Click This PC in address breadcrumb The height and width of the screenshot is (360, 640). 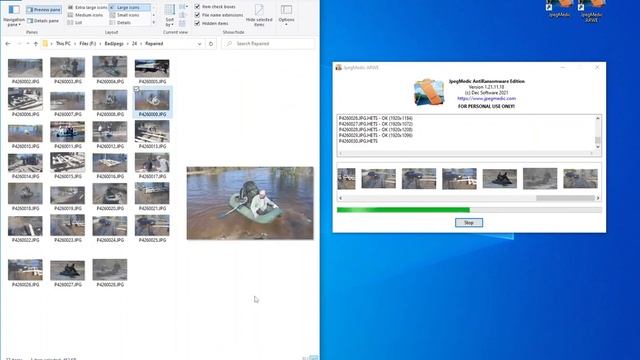click(63, 44)
